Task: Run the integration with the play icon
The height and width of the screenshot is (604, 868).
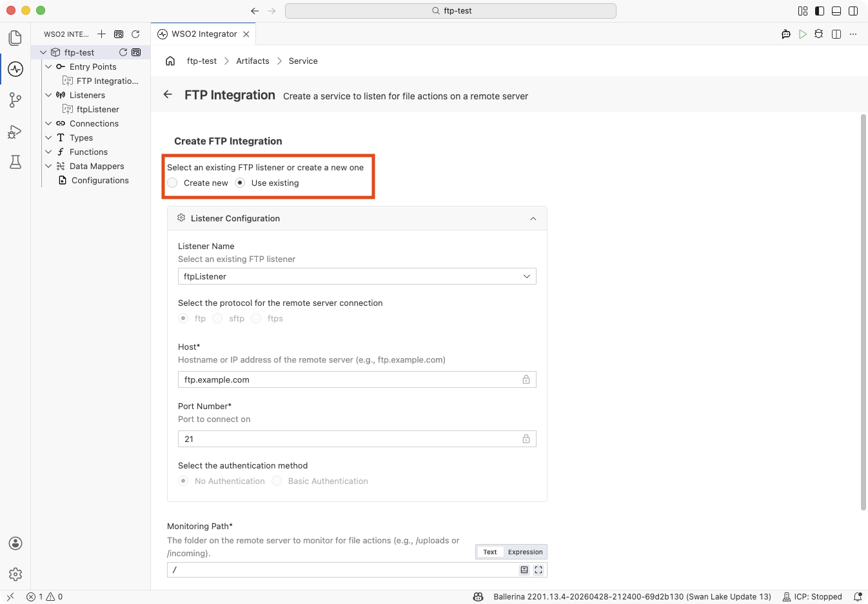Action: tap(802, 34)
